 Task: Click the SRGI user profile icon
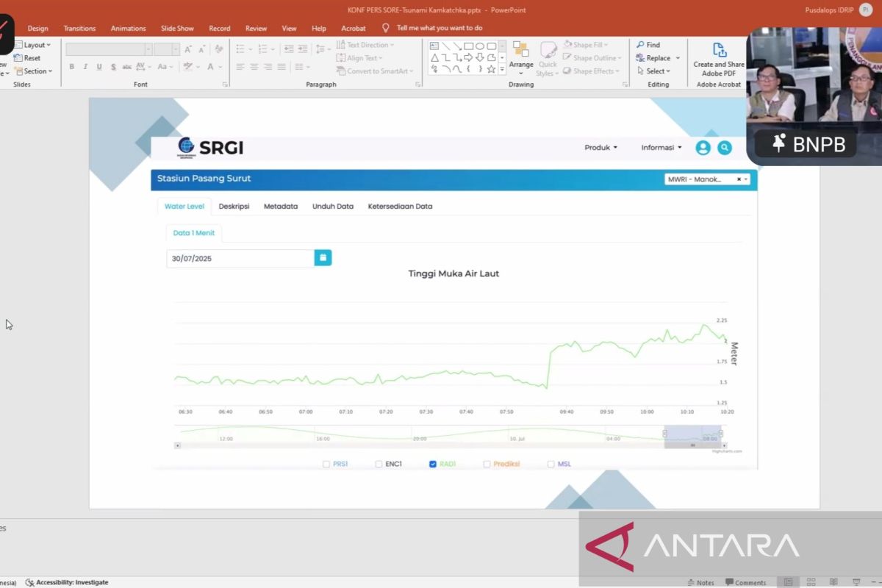click(x=703, y=148)
